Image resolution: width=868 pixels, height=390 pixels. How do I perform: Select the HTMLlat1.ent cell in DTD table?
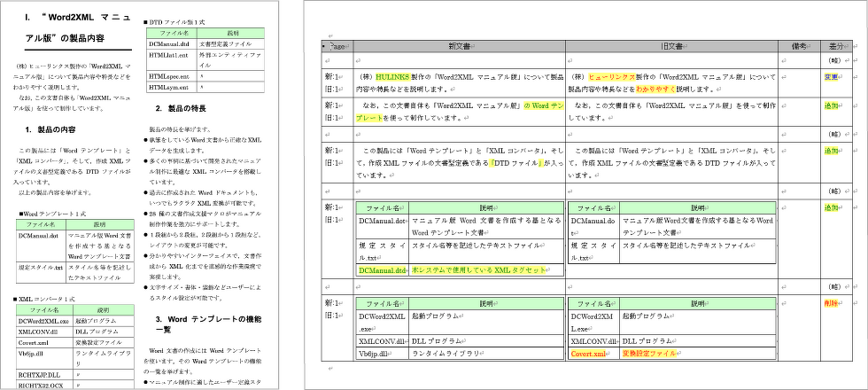click(168, 54)
